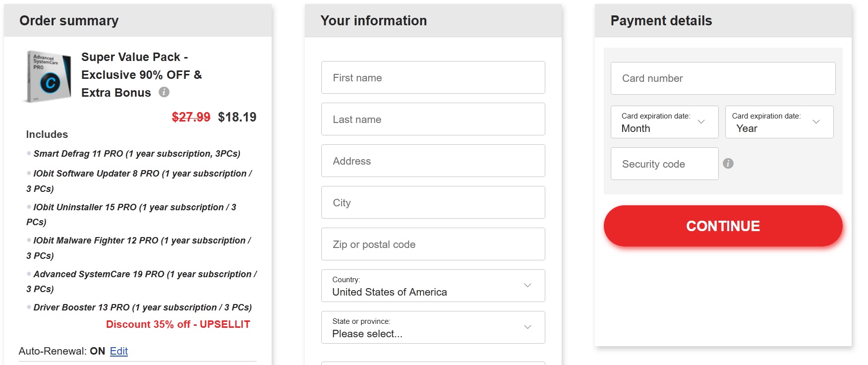Image resolution: width=868 pixels, height=365 pixels.
Task: Click the Advanced SystemCare PRO product box image
Action: [48, 76]
